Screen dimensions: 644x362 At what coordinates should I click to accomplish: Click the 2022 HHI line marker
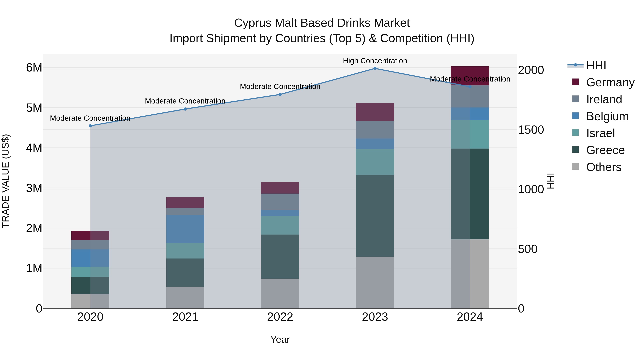point(280,94)
